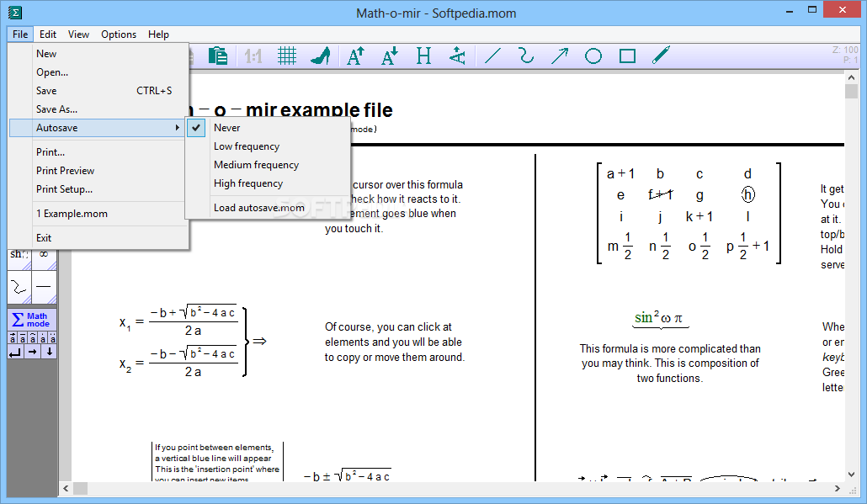The image size is (867, 504).
Task: Choose New from File menu
Action: 98,54
